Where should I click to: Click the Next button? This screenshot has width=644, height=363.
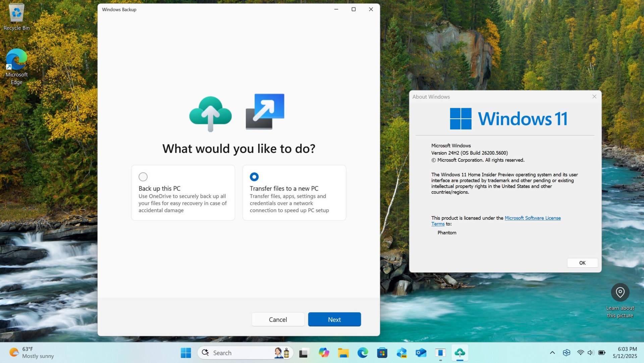pyautogui.click(x=334, y=319)
